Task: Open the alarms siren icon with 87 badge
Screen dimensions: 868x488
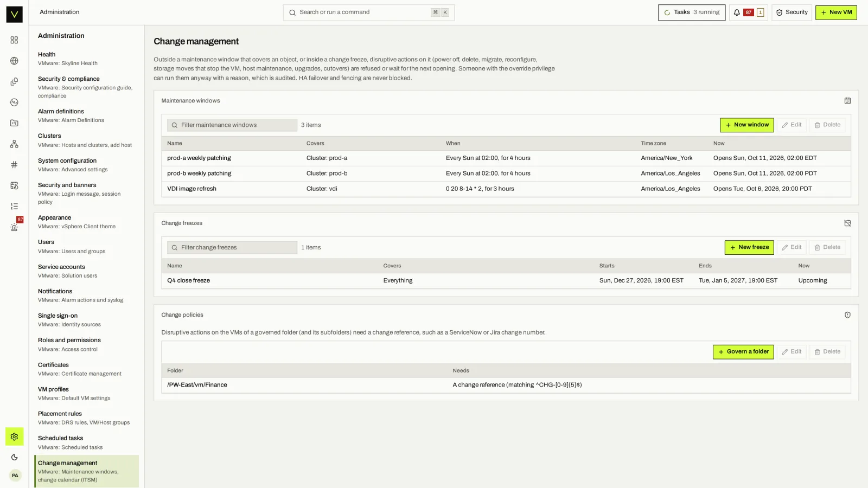Action: point(14,227)
